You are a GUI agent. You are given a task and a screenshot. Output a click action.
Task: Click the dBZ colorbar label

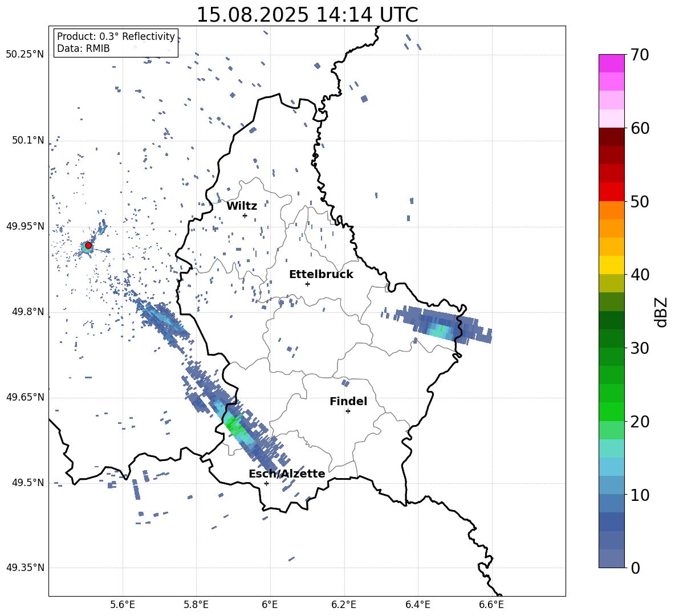(x=662, y=312)
